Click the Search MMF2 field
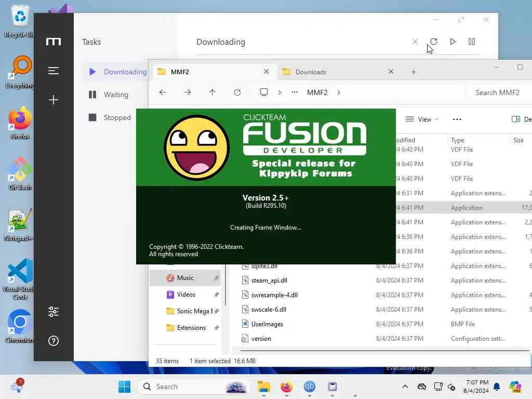 [x=500, y=92]
